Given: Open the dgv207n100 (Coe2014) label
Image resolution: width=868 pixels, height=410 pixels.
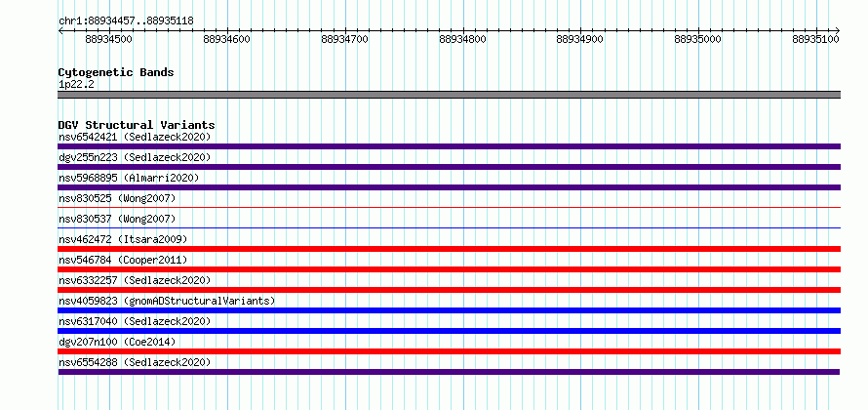Looking at the screenshot, I should pos(117,342).
